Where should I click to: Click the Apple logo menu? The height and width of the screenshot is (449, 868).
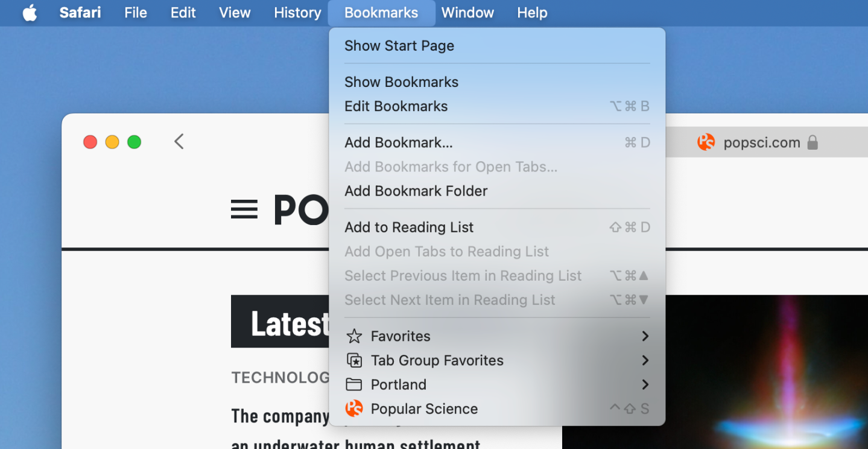30,13
